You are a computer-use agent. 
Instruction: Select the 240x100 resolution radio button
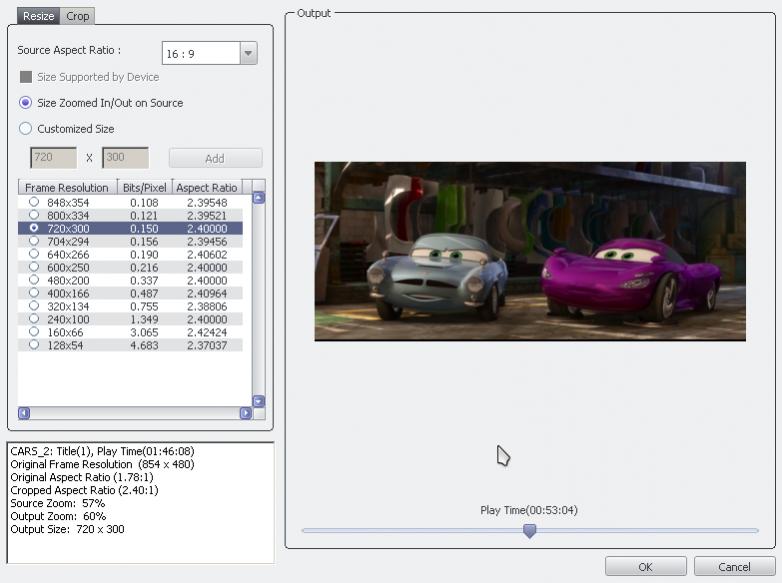click(34, 319)
